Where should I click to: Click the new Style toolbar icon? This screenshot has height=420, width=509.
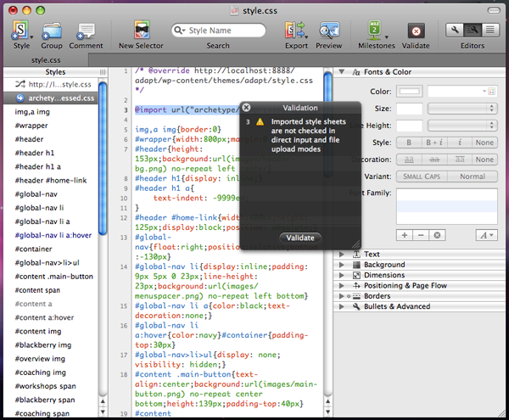20,30
